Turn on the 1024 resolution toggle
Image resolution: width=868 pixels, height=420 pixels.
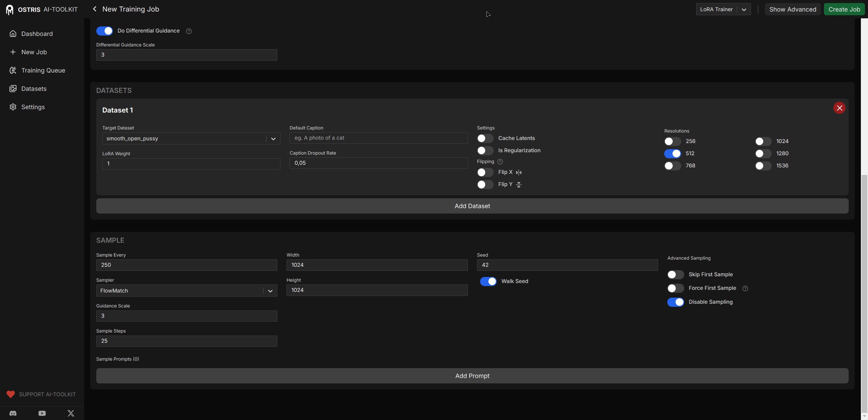coord(763,141)
